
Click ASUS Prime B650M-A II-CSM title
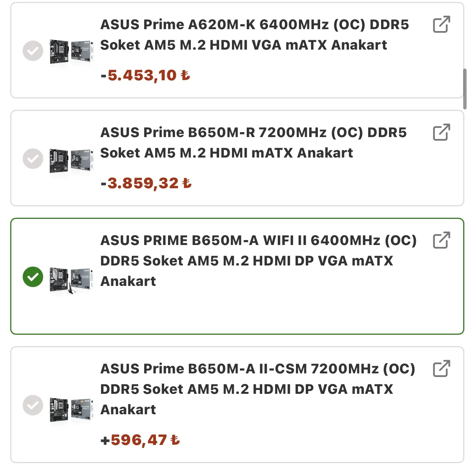(257, 389)
